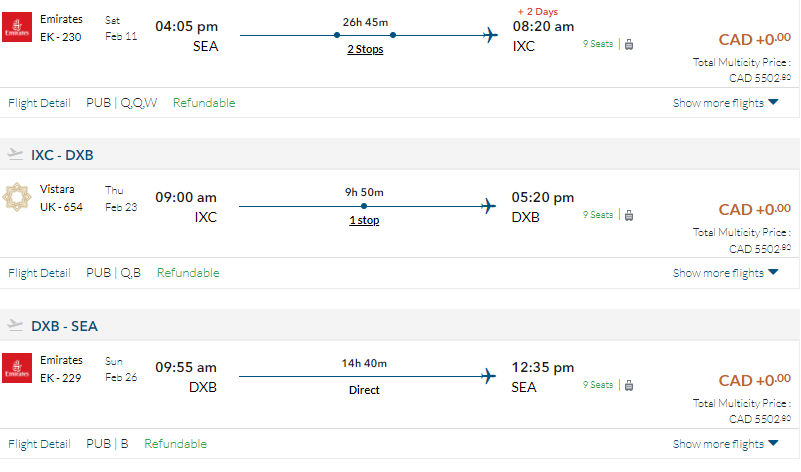Expand Show more flights for SEA-IXC
The width and height of the screenshot is (801, 472).
[x=725, y=103]
